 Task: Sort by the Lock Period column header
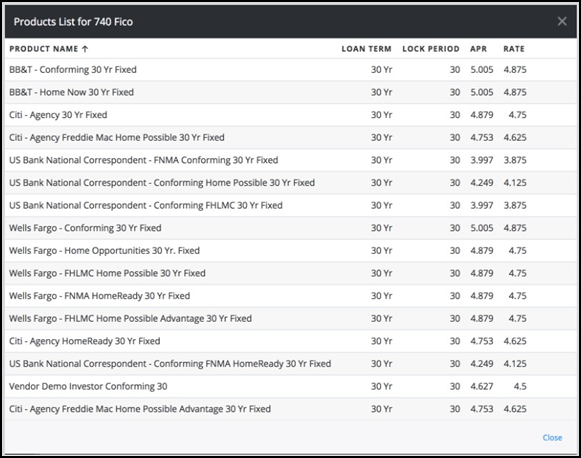431,49
